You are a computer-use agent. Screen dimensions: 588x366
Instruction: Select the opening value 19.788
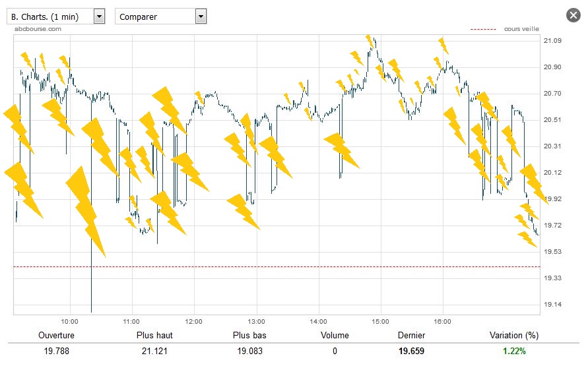pyautogui.click(x=57, y=351)
